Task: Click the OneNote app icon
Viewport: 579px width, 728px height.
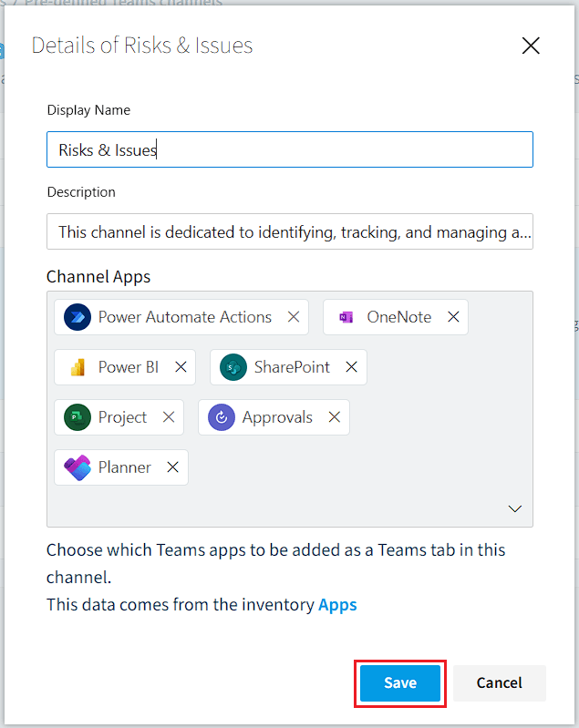Action: click(346, 317)
